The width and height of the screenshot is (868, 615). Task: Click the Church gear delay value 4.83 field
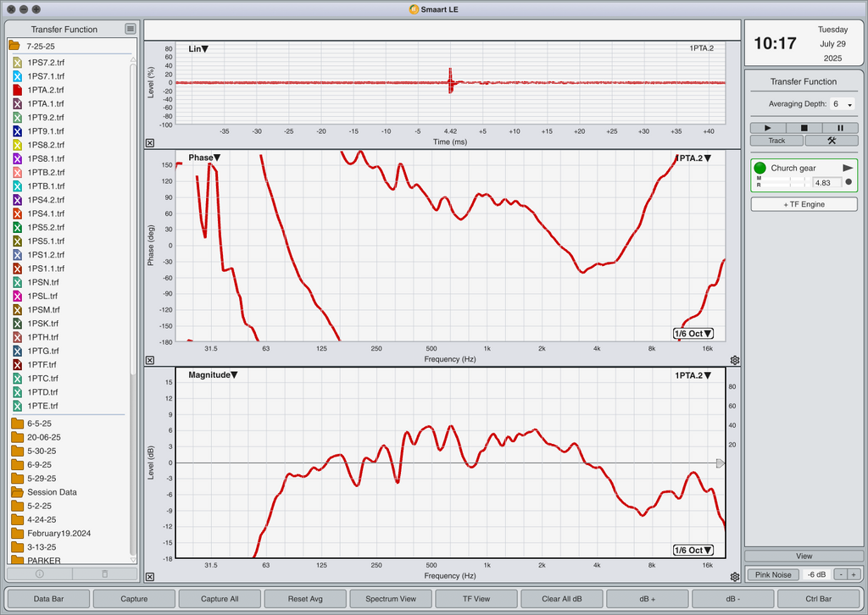[826, 182]
